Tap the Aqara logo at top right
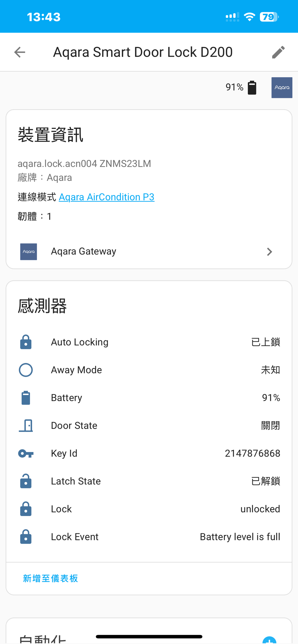This screenshot has width=298, height=644. click(x=282, y=87)
